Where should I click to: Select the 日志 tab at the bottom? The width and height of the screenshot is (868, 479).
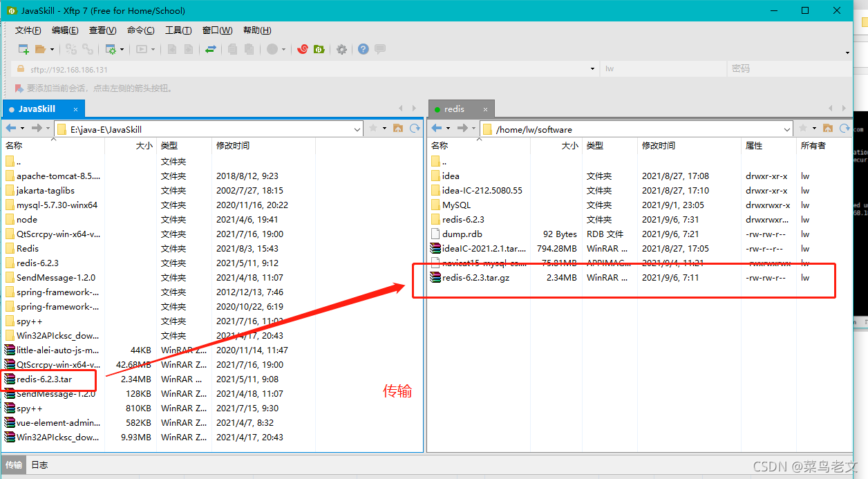pos(39,464)
